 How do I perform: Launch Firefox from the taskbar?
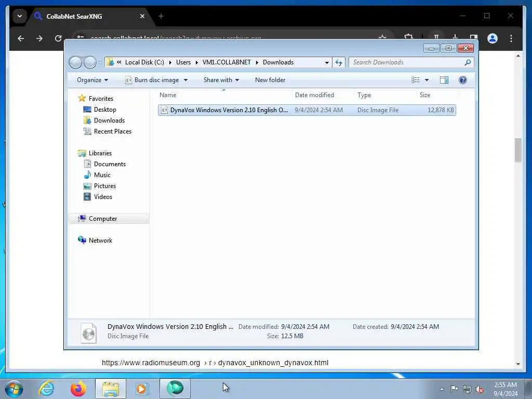(x=78, y=388)
